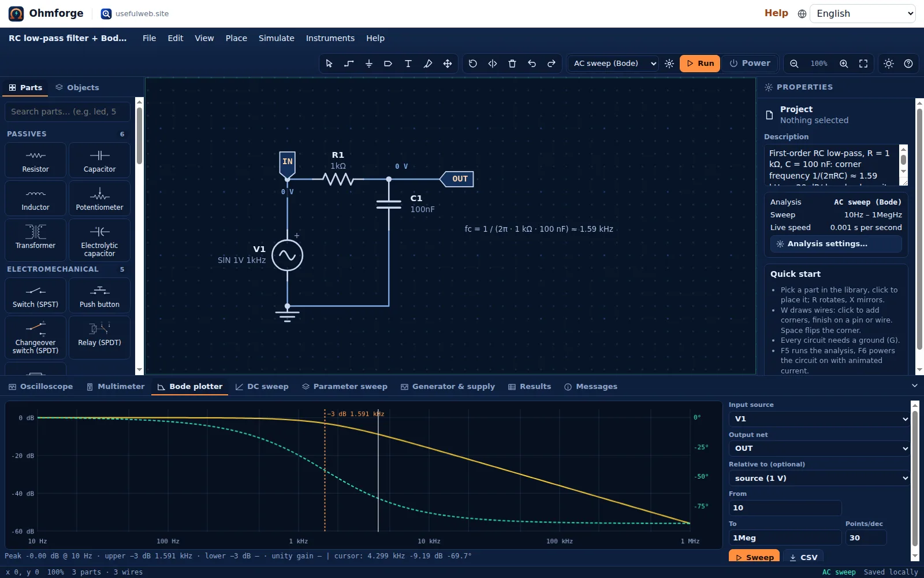924x578 pixels.
Task: Pick the Potentiometer part from library
Action: click(x=99, y=198)
